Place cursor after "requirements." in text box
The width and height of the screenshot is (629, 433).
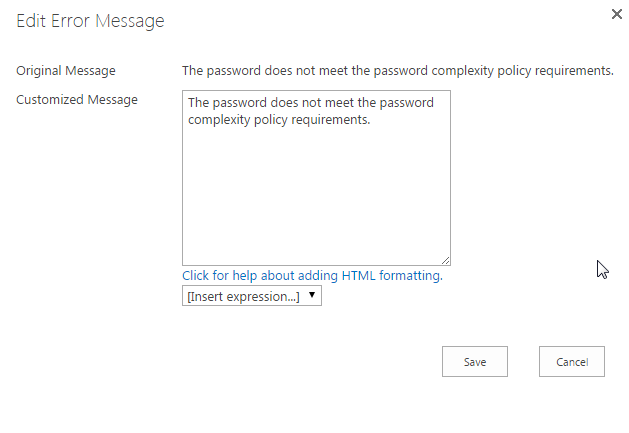click(x=371, y=120)
